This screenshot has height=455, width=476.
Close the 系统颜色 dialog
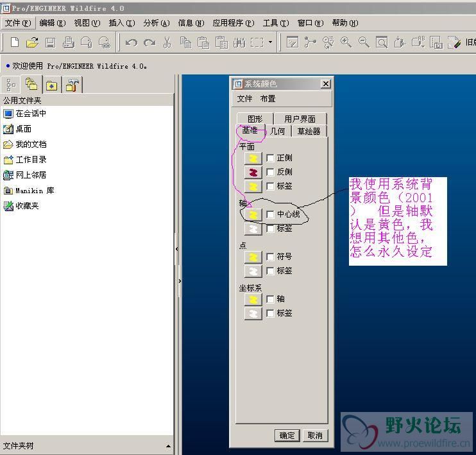[x=326, y=84]
